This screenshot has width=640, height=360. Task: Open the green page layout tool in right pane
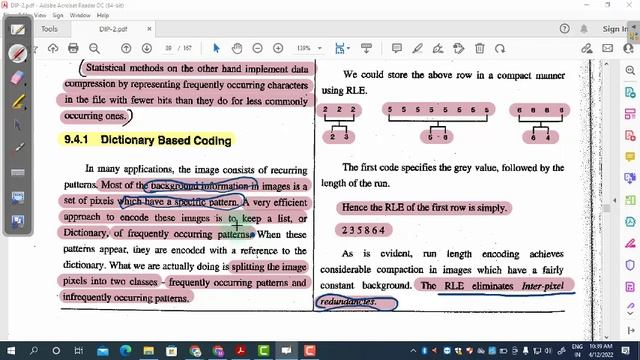point(630,200)
